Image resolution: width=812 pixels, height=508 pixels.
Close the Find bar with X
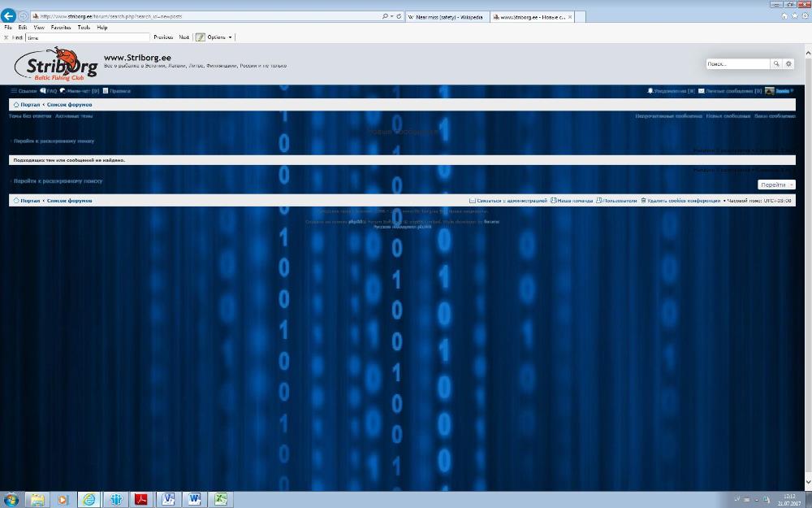(x=6, y=37)
